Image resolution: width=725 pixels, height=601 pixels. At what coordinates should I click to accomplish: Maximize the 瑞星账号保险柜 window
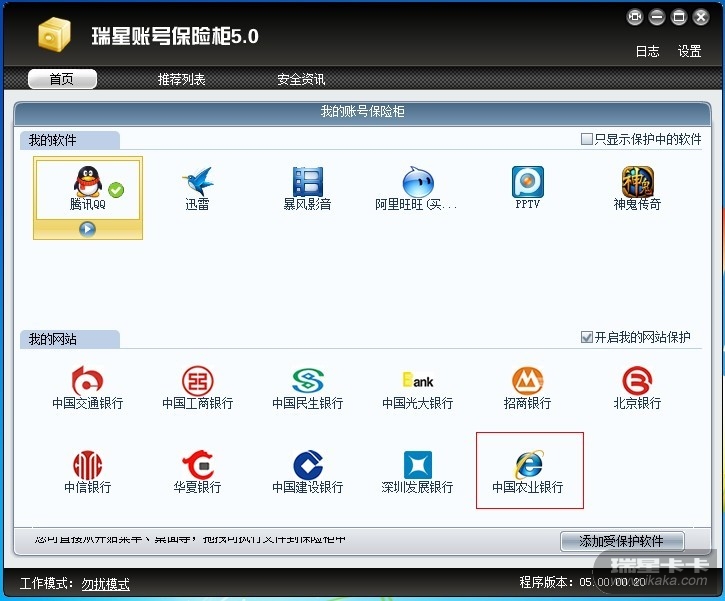click(x=679, y=18)
